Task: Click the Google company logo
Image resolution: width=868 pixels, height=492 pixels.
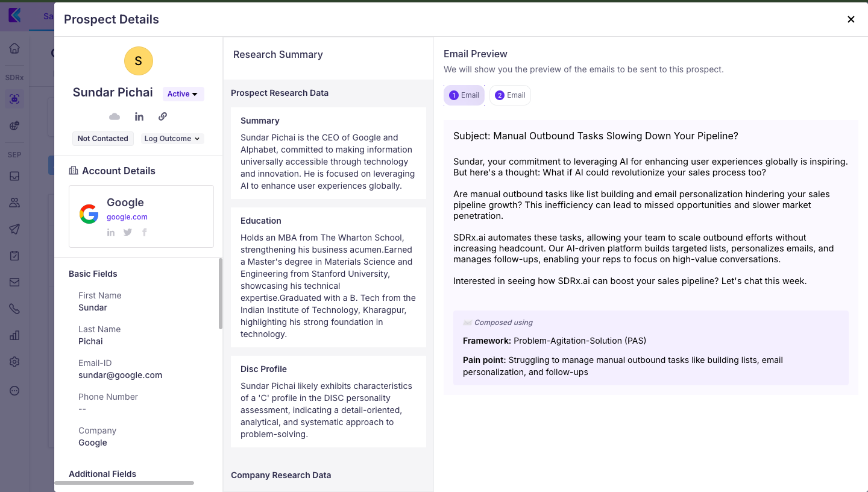Action: point(89,214)
